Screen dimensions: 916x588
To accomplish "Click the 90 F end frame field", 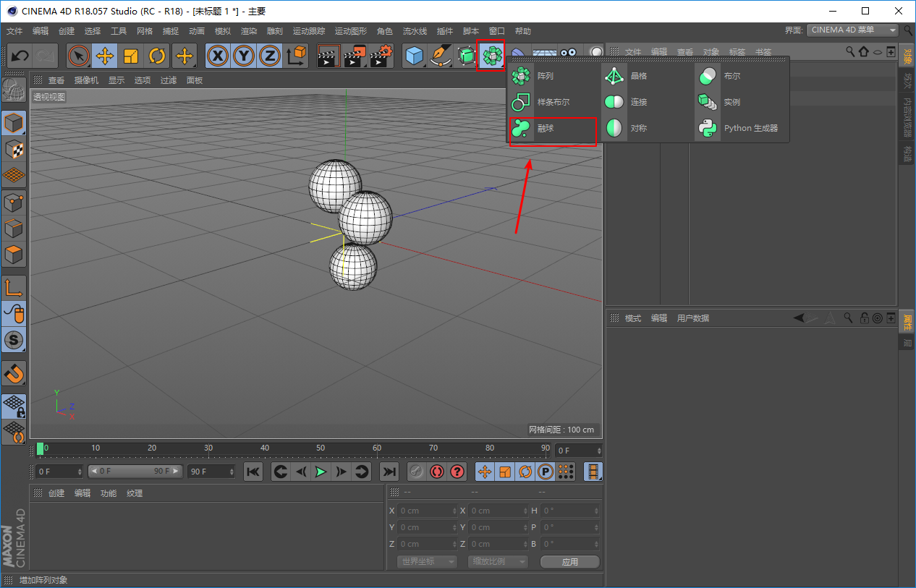I will [211, 472].
